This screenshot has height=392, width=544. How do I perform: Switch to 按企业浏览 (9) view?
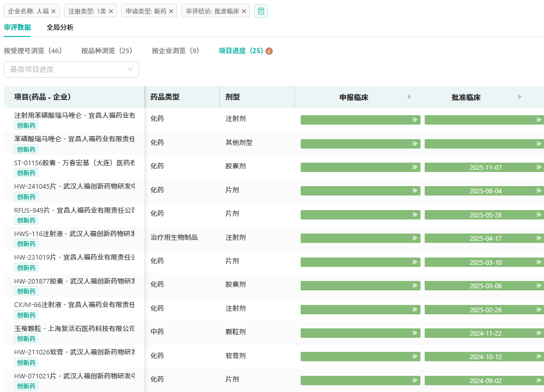click(x=176, y=51)
